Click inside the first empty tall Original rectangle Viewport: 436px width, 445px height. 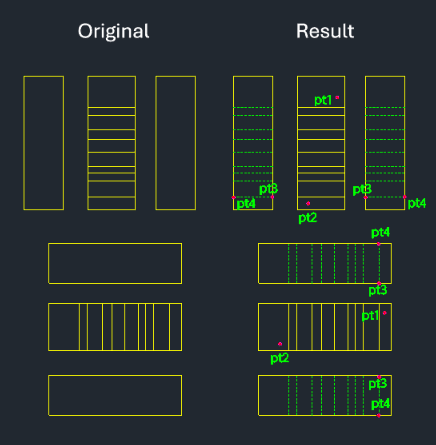(x=44, y=143)
